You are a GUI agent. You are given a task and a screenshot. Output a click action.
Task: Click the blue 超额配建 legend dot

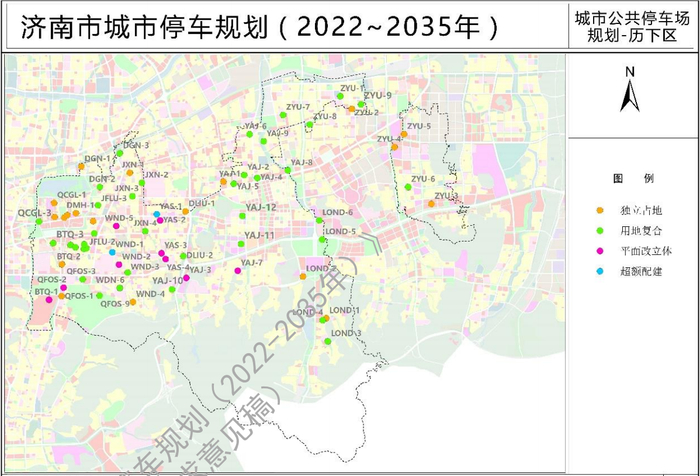[600, 271]
